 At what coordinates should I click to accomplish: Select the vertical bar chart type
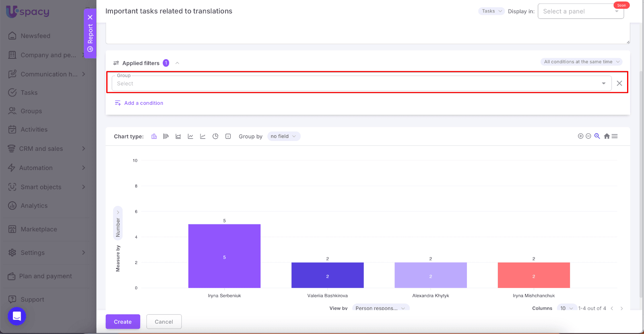[154, 137]
